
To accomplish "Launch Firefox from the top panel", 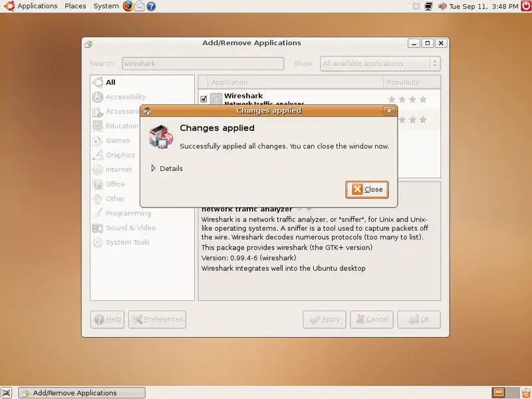I will click(x=128, y=6).
